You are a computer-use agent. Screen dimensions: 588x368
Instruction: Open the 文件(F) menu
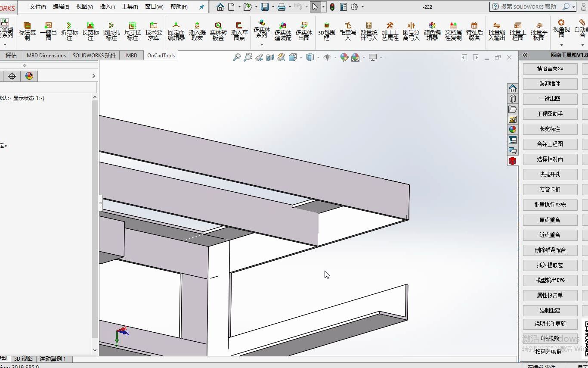coord(38,6)
